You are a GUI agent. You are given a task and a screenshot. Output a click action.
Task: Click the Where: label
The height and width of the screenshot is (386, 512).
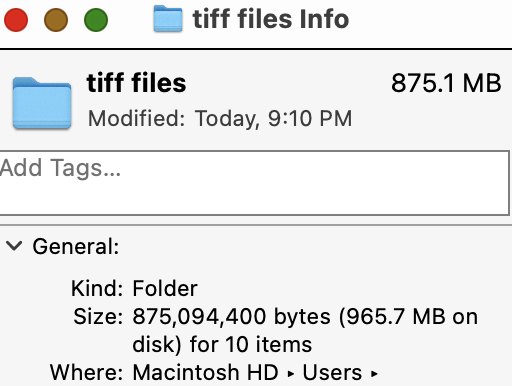[x=87, y=372]
